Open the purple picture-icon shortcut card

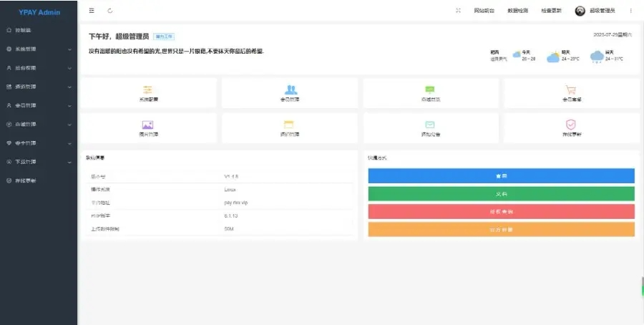point(148,128)
